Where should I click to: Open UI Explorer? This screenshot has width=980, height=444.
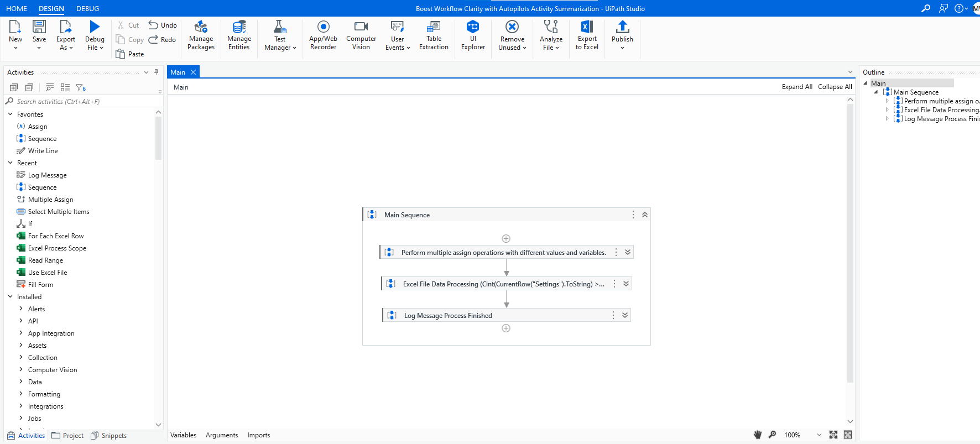tap(473, 36)
